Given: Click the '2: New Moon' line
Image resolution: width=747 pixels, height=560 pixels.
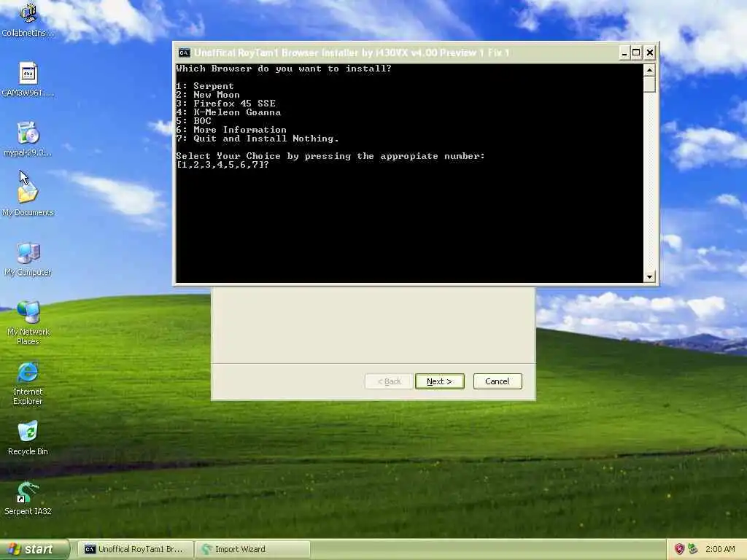Looking at the screenshot, I should click(208, 95).
